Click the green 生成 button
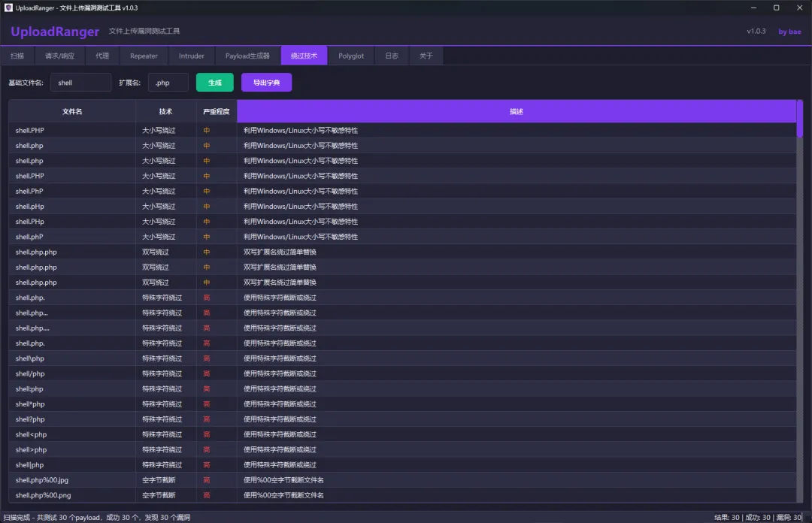The width and height of the screenshot is (812, 523). (x=215, y=83)
